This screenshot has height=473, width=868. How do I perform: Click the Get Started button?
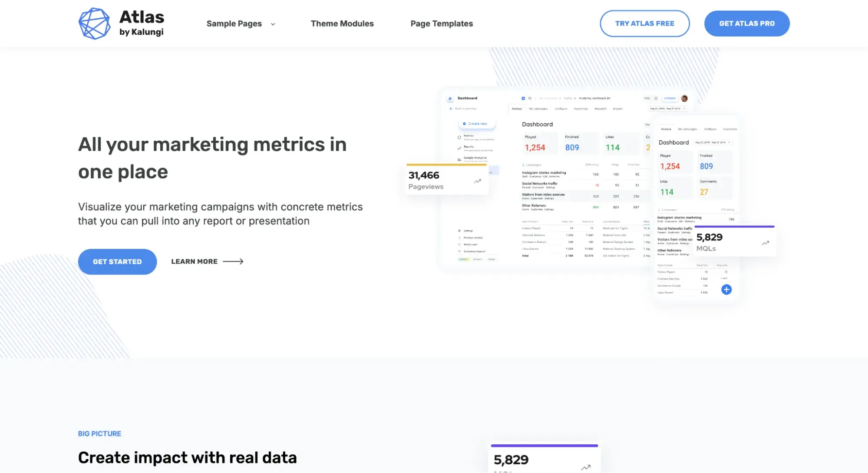click(117, 261)
